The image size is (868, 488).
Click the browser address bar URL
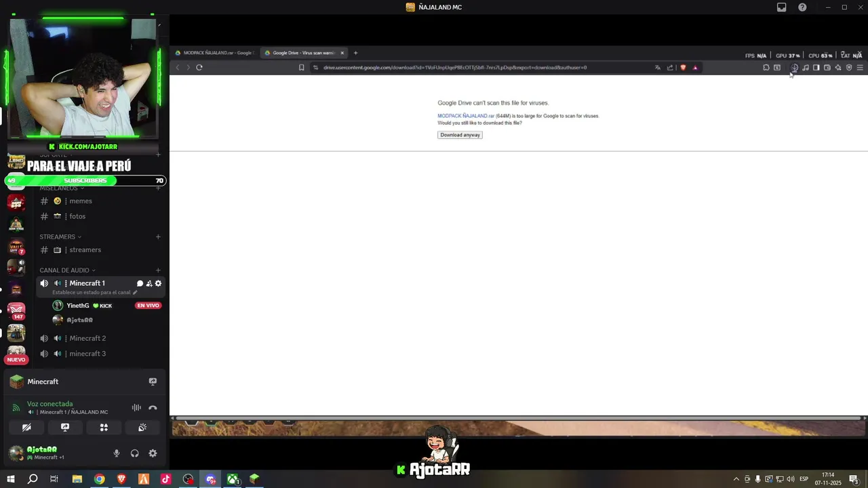(x=455, y=67)
